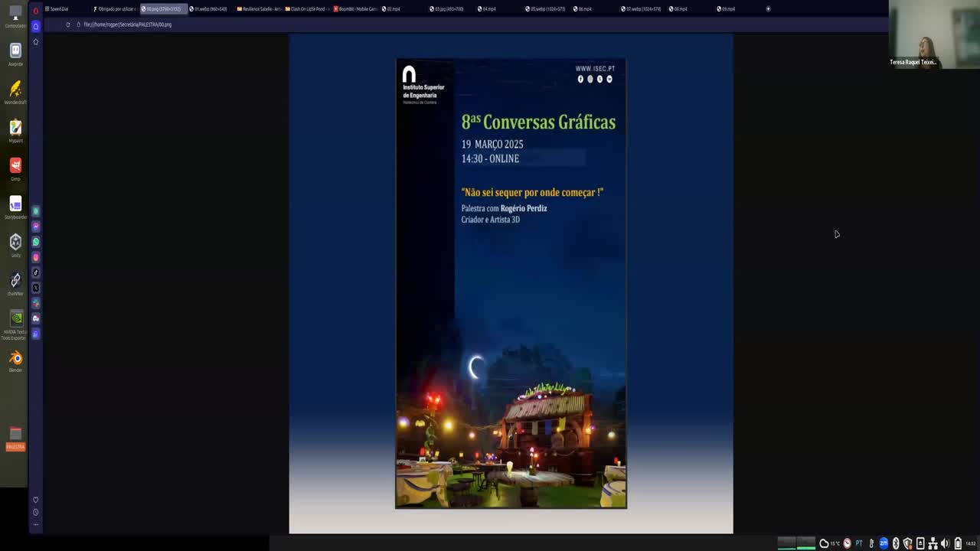Switch to the 07.webp tab
The height and width of the screenshot is (551, 980).
(642, 9)
